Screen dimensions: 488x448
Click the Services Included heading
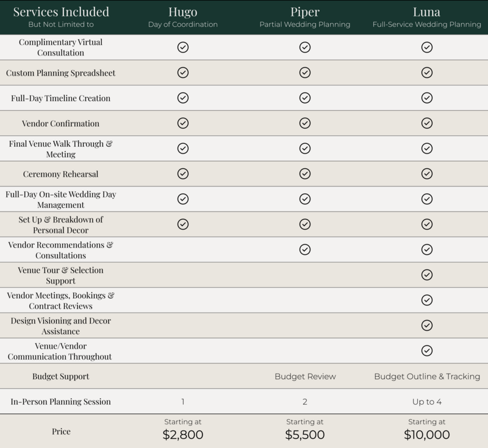[61, 12]
